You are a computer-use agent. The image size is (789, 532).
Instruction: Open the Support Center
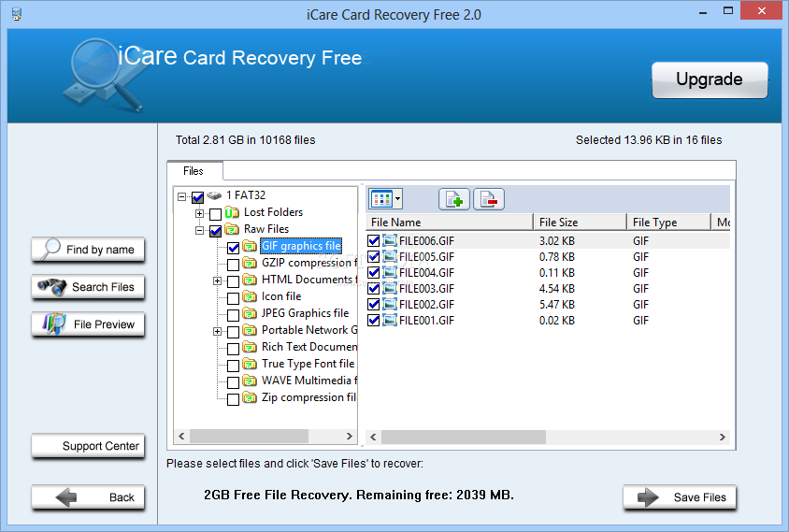[x=88, y=446]
